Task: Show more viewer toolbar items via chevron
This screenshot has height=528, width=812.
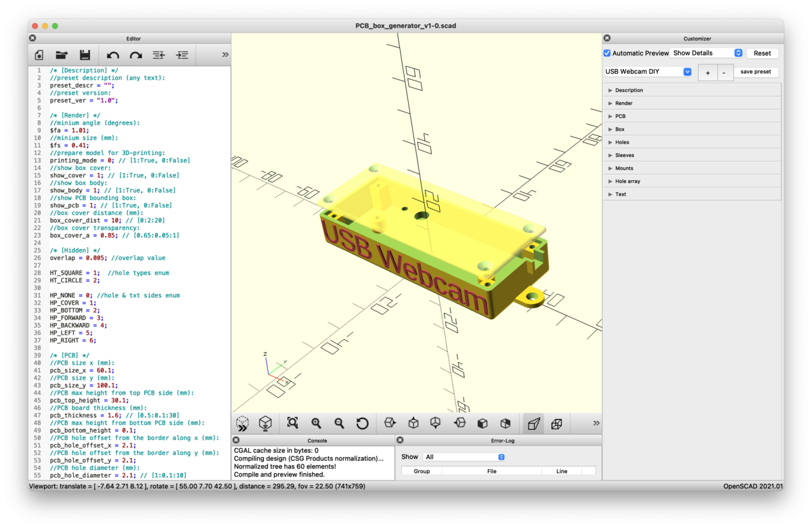Action: click(596, 423)
